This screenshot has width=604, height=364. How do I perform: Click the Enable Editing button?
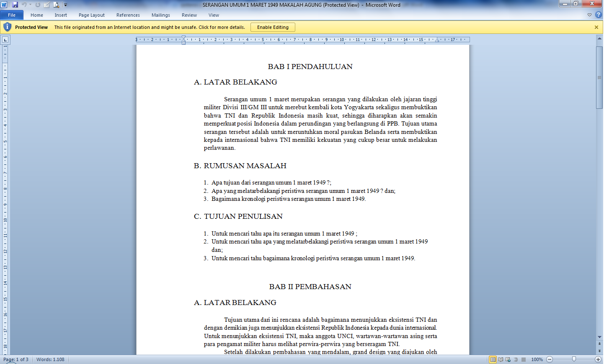pyautogui.click(x=273, y=27)
